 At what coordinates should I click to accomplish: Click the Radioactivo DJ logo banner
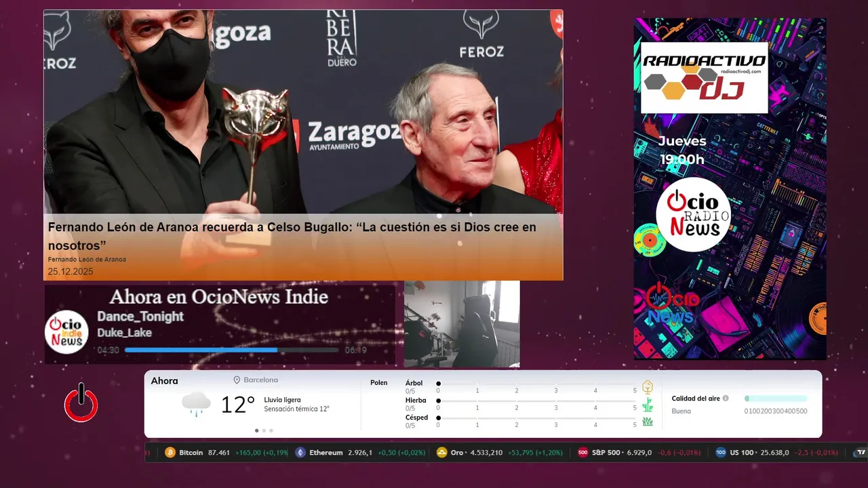click(704, 77)
